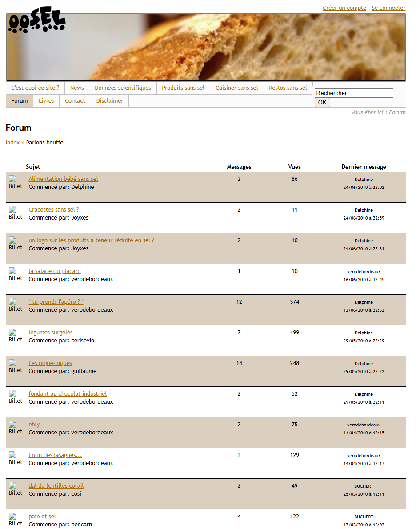Go to Produits sans sel section
This screenshot has height=529, width=420.
point(183,88)
